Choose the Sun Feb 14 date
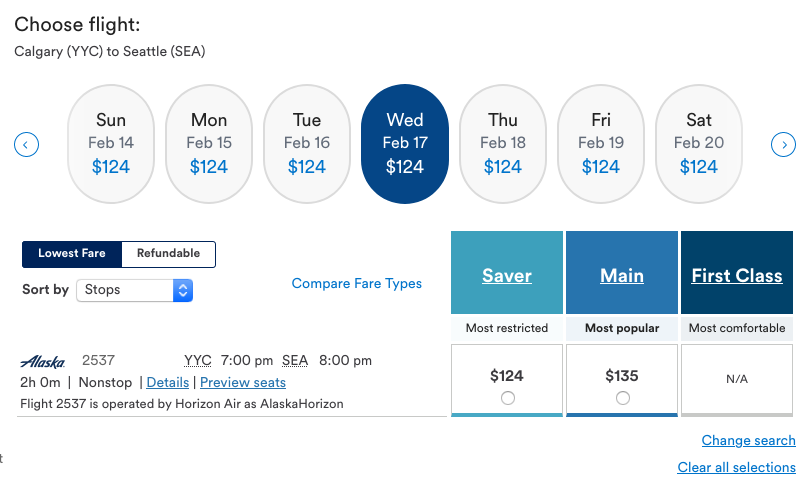This screenshot has width=812, height=481. (x=111, y=144)
